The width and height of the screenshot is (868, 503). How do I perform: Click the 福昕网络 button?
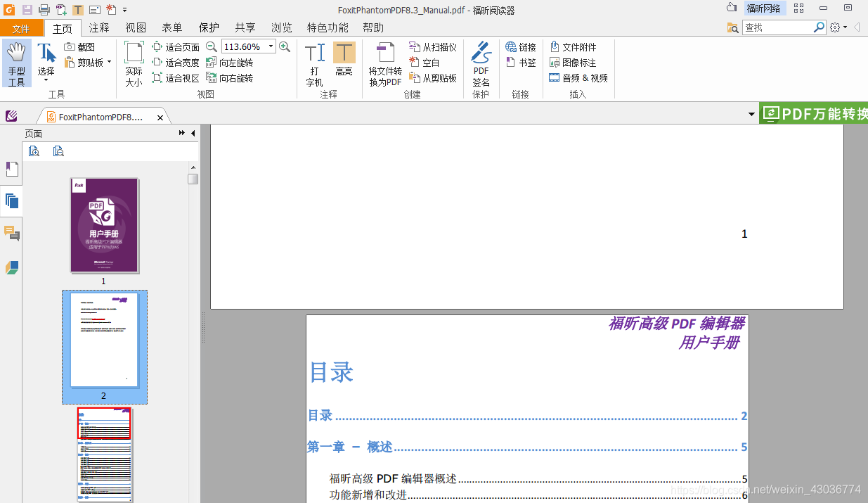(765, 8)
